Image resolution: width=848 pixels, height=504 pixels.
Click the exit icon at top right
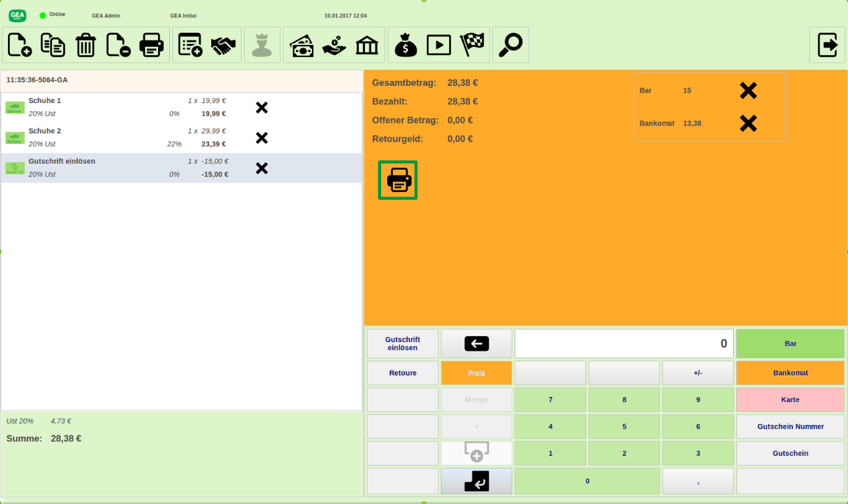coord(827,45)
